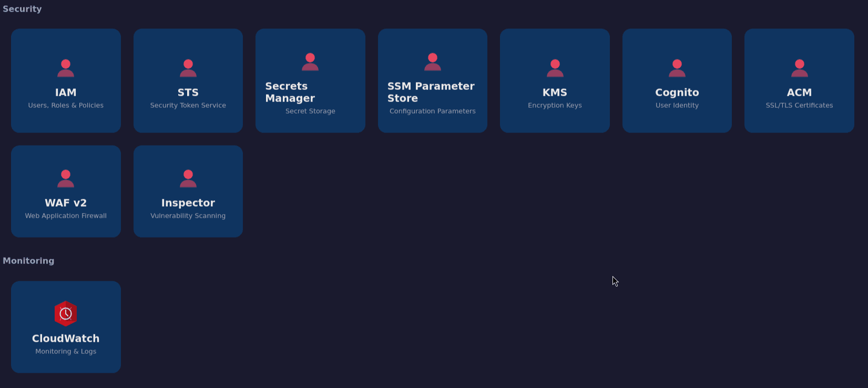Click 'Users, Roles & Policies' text

pos(66,105)
